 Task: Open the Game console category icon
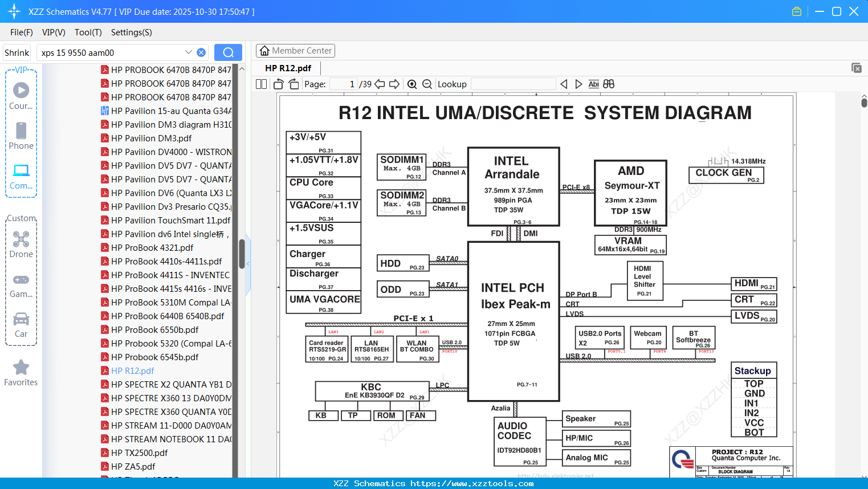(21, 285)
